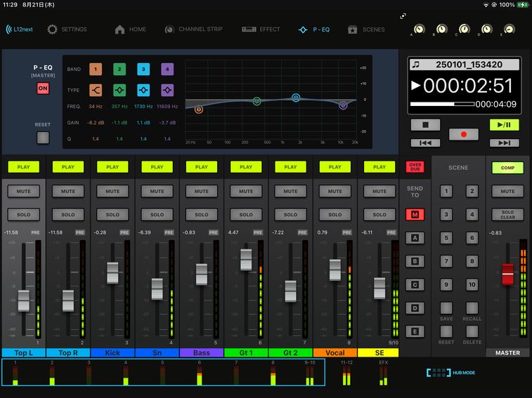Enable the OVER DUB button

coord(415,167)
